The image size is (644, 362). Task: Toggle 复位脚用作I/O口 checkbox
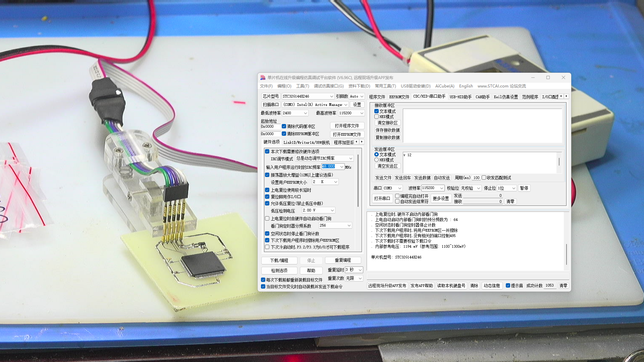pos(267,197)
